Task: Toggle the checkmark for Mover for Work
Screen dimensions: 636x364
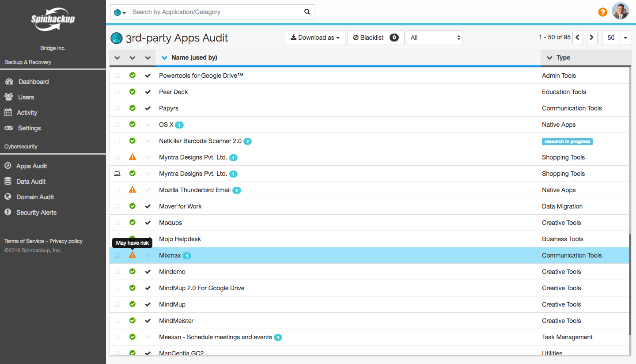Action: pos(148,206)
